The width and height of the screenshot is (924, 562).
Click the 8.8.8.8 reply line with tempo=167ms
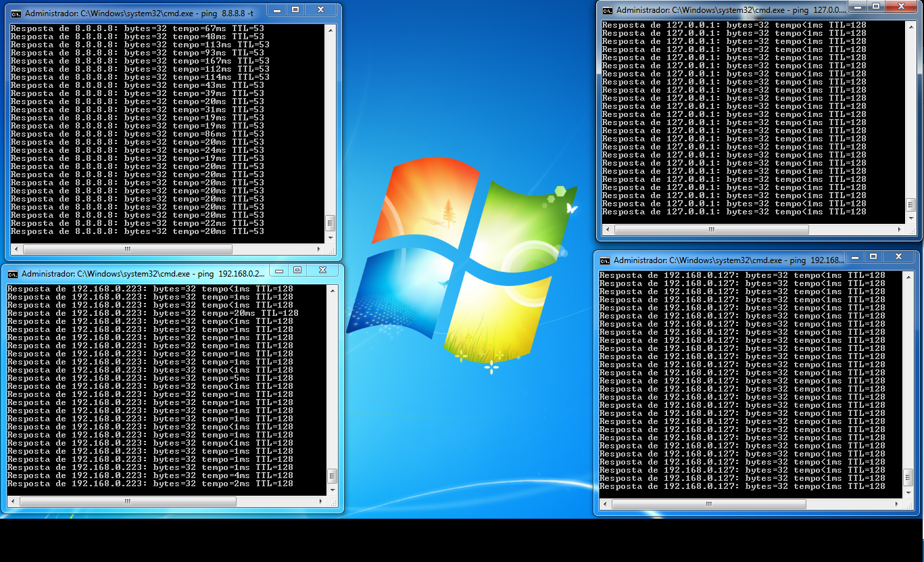point(140,61)
